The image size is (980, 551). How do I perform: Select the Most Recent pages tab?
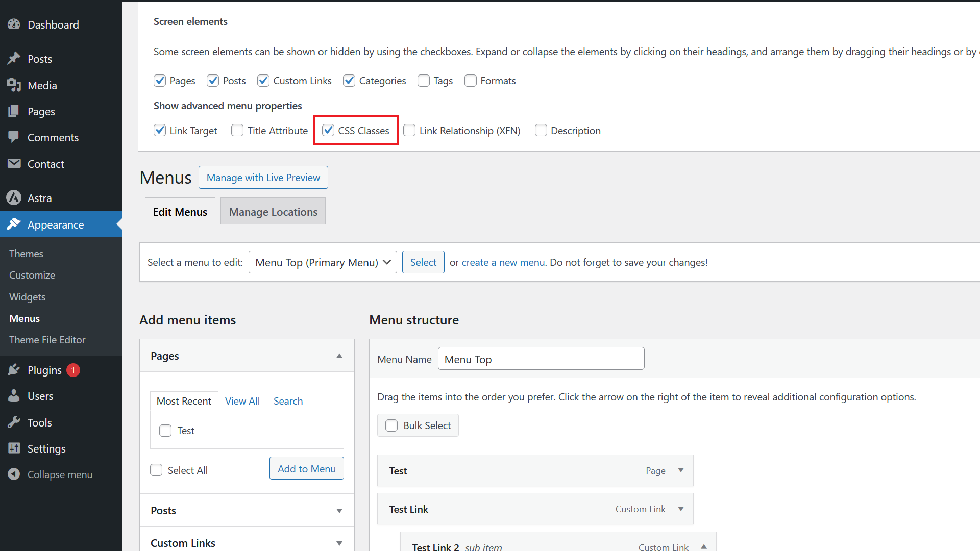point(184,401)
